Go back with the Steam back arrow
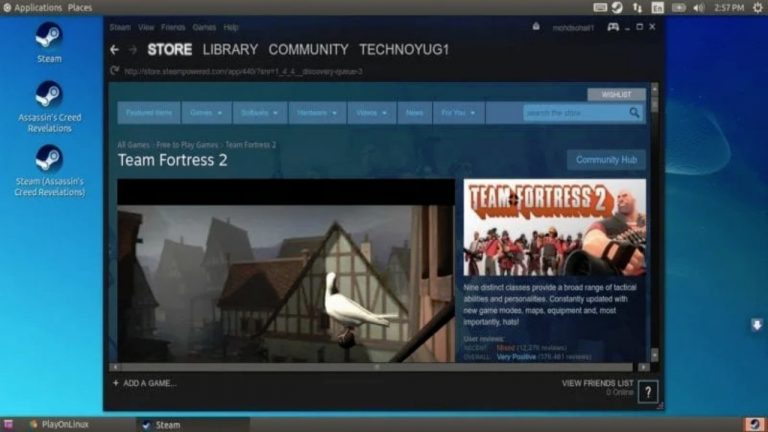768x432 pixels. pos(114,49)
